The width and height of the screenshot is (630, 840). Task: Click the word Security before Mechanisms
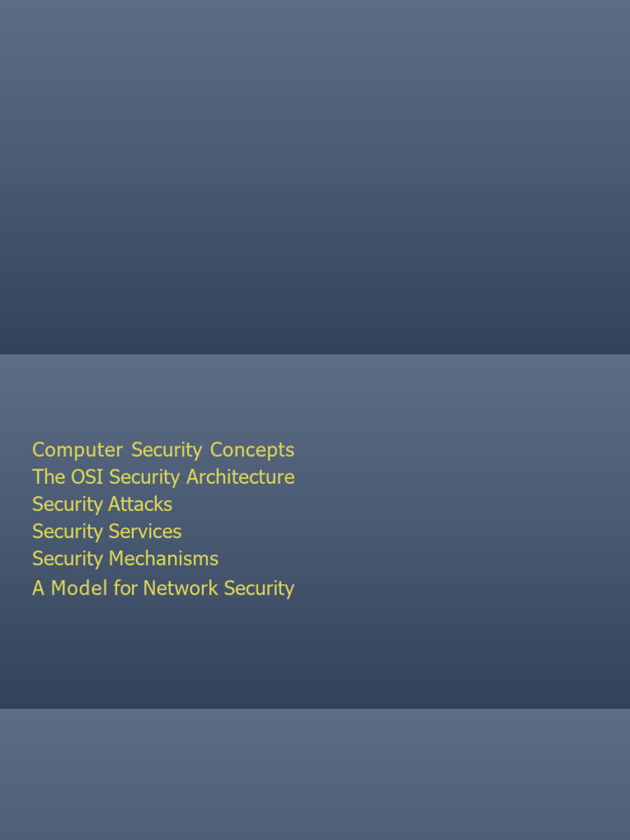tap(68, 559)
